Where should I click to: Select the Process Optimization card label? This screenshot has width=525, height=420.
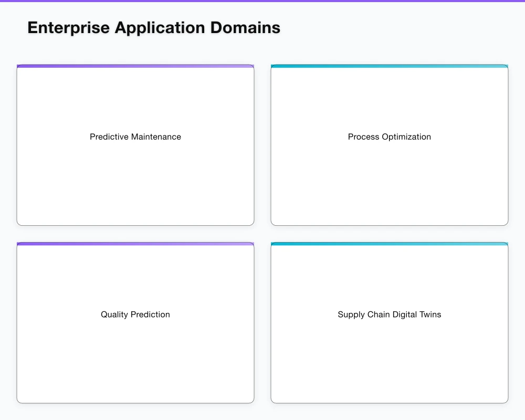pyautogui.click(x=389, y=137)
